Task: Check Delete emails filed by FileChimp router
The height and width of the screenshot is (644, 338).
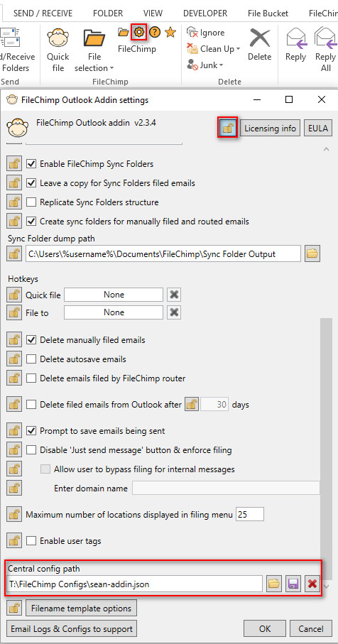Action: [x=31, y=378]
